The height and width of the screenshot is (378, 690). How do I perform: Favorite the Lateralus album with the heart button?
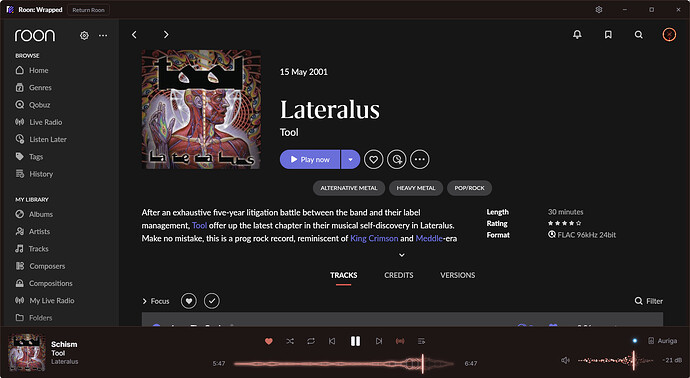pos(374,159)
